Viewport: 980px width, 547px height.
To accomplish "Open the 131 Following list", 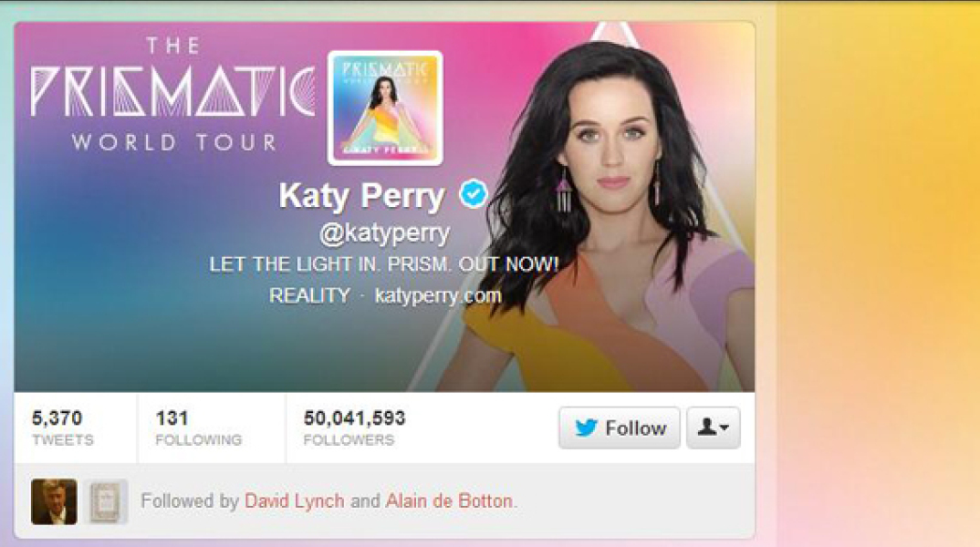I will point(198,428).
